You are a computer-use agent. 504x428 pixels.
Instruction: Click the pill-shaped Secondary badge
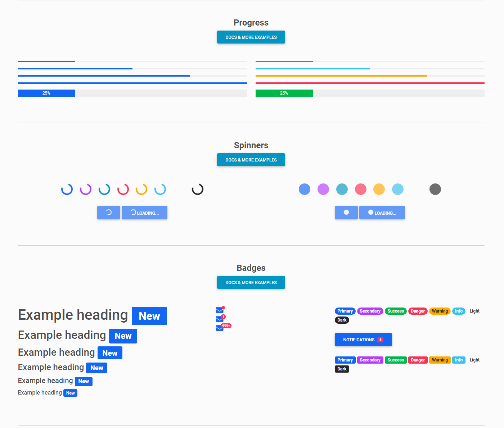370,311
